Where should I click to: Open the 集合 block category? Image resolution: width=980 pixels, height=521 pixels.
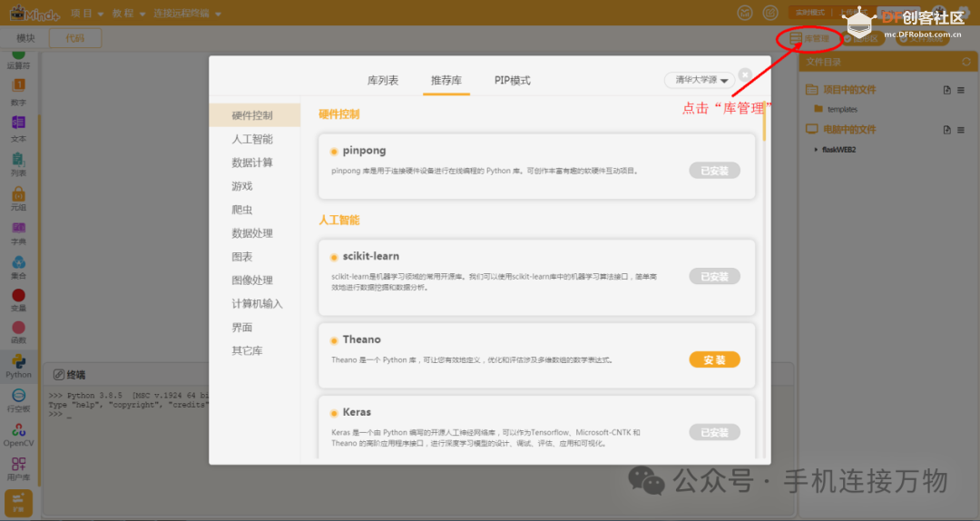18,267
